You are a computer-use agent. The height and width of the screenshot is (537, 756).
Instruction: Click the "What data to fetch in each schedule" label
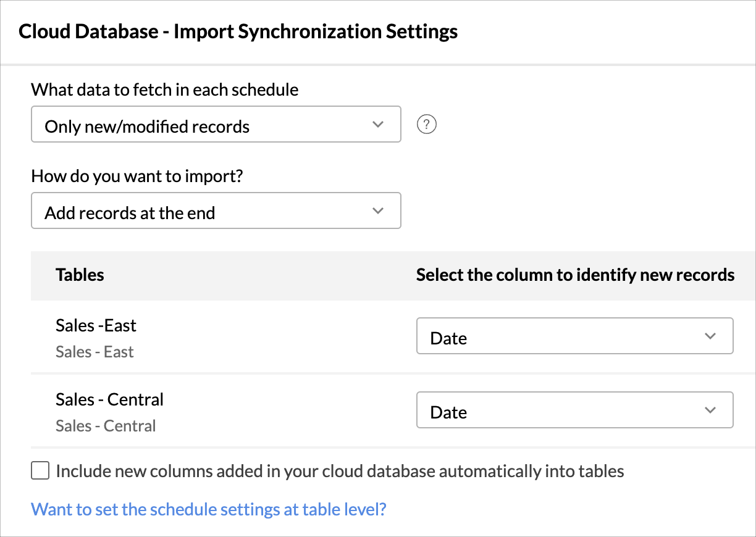pyautogui.click(x=165, y=89)
